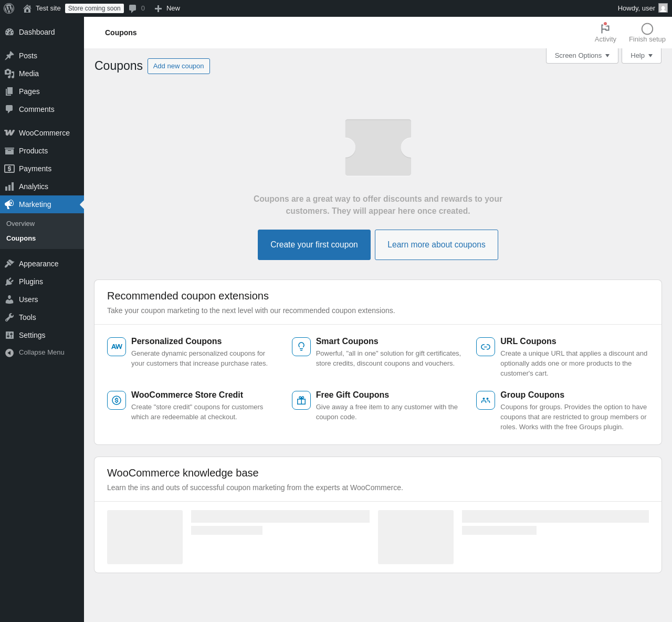Click the gray coupon ticket illustration
Image resolution: width=672 pixels, height=622 pixels.
tap(378, 148)
